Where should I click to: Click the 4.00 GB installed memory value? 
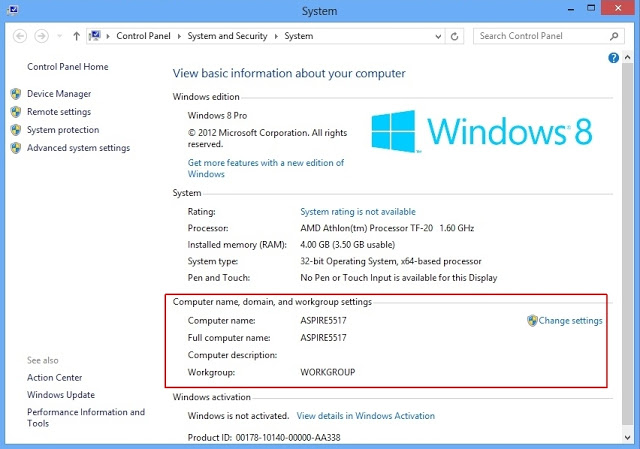point(348,245)
